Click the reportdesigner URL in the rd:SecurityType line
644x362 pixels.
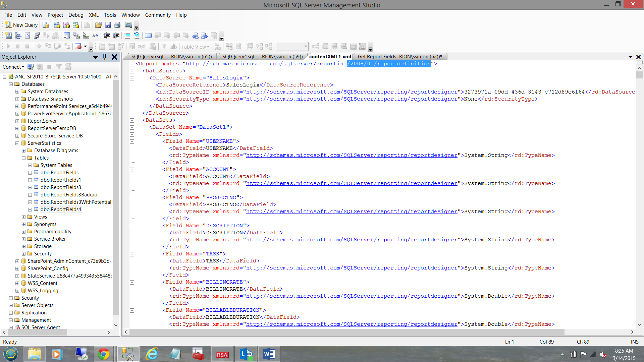(x=352, y=99)
